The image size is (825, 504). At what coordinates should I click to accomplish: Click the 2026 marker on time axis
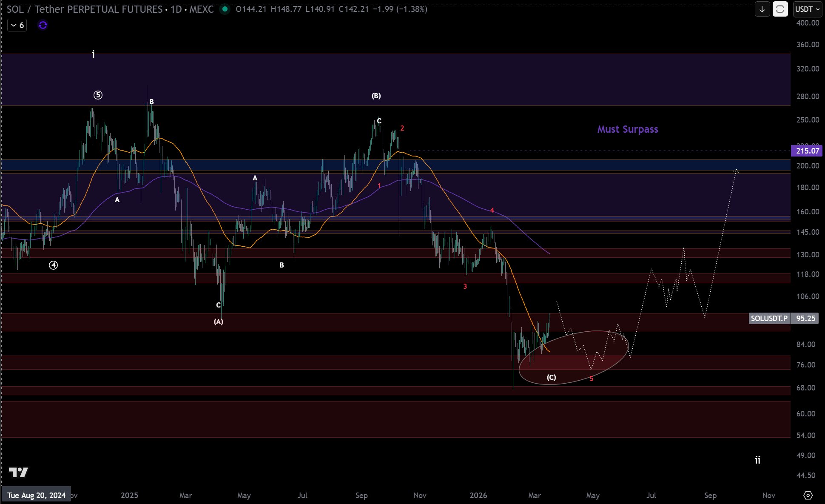point(478,495)
